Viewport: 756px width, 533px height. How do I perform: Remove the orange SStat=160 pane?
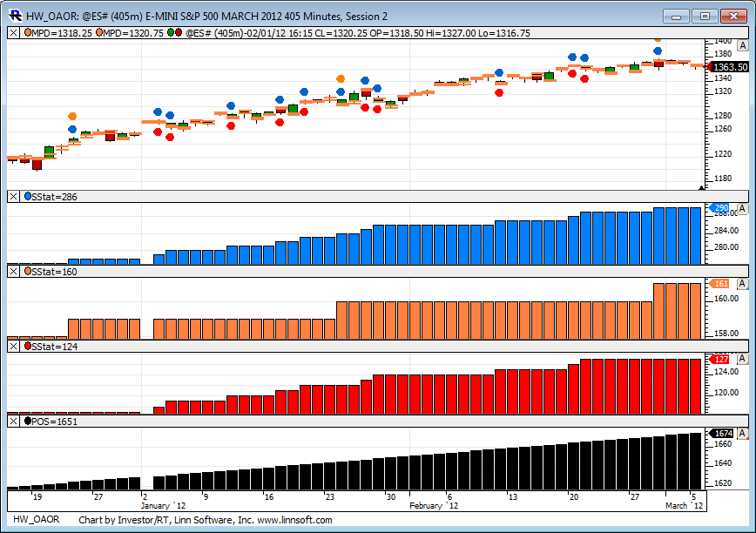coord(13,272)
